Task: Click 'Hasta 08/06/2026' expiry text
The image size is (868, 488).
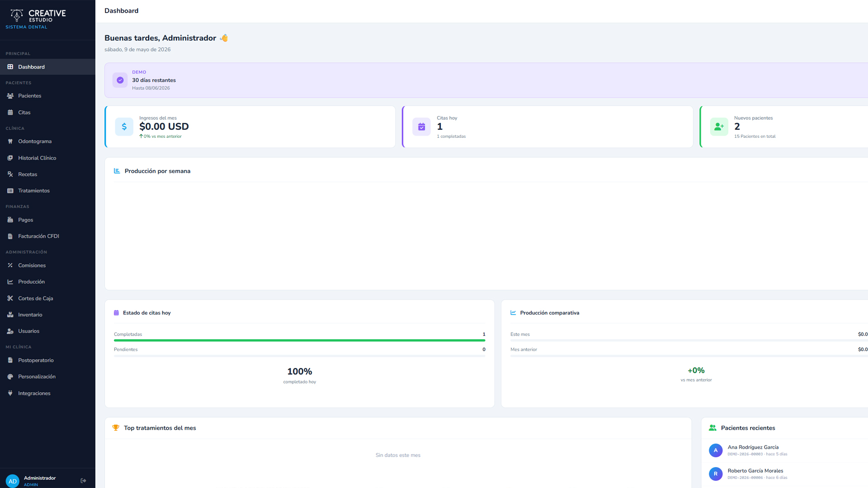Action: tap(151, 88)
